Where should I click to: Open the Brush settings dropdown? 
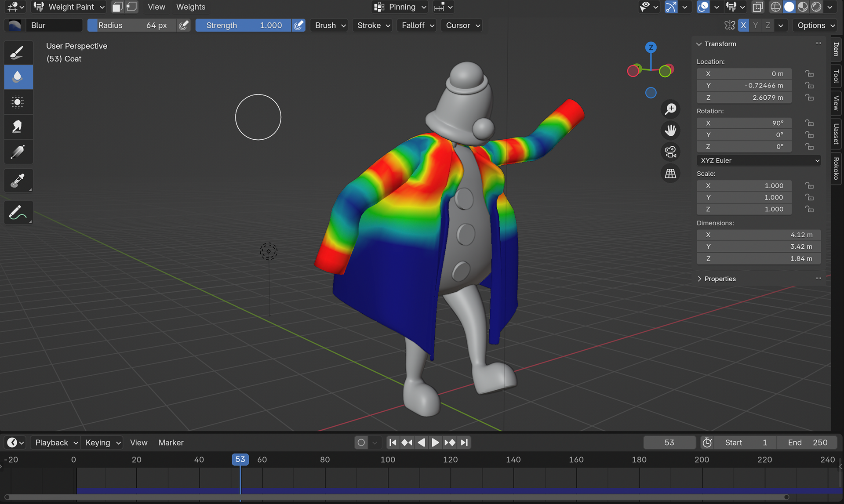pyautogui.click(x=330, y=25)
